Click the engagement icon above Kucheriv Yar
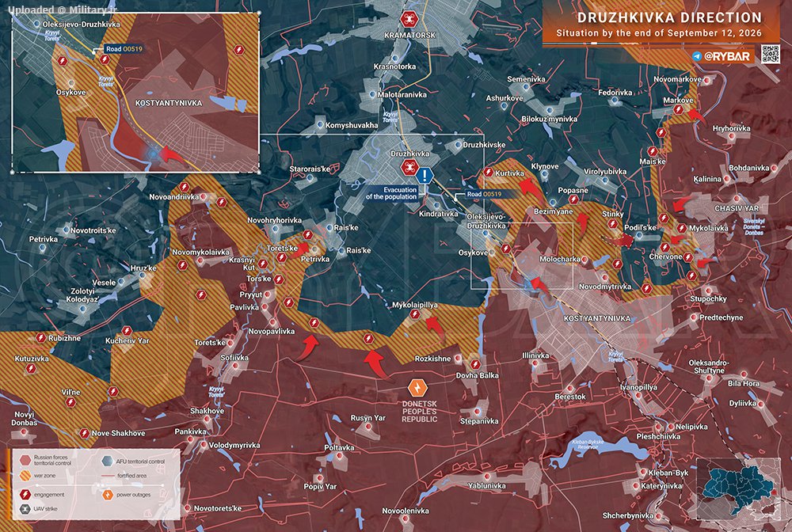This screenshot has width=792, height=532. coord(127,331)
